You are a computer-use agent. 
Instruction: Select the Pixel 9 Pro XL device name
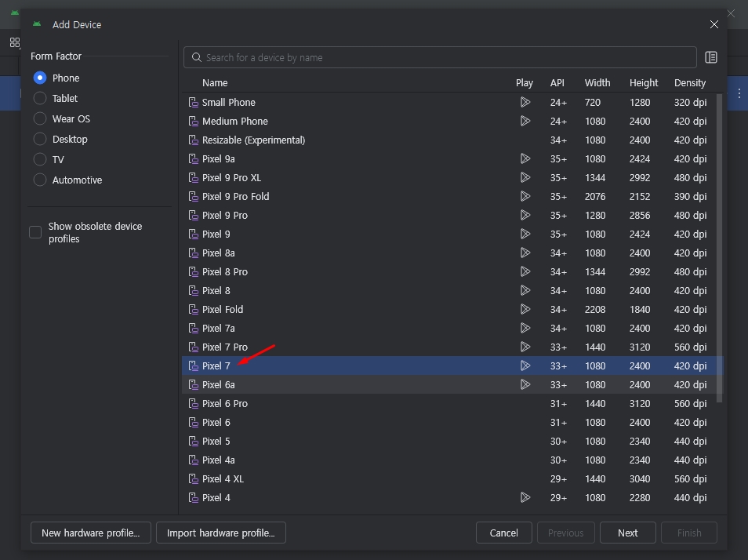pos(231,177)
